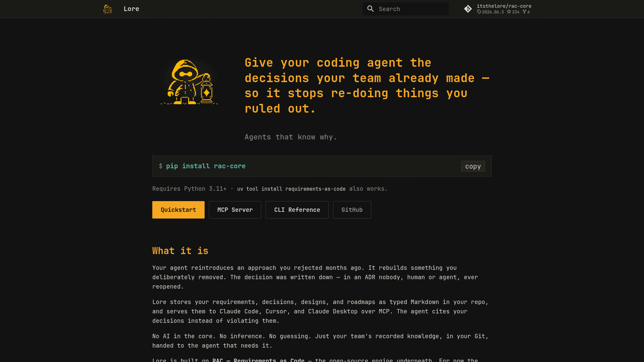
Task: Open the GitHub button link
Action: 352,210
